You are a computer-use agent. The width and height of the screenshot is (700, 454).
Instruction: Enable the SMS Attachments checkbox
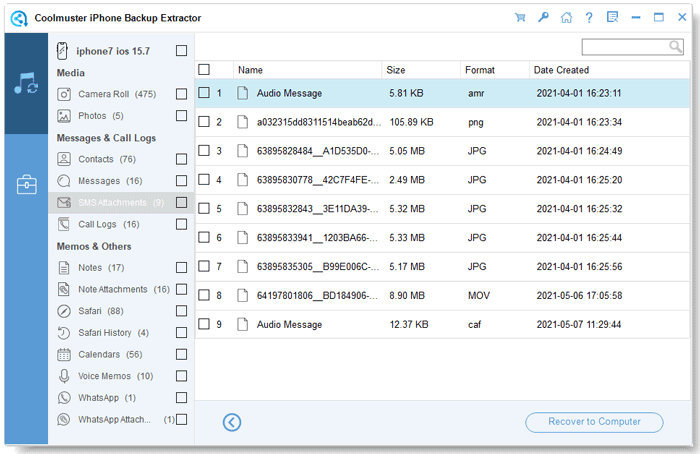coord(181,202)
